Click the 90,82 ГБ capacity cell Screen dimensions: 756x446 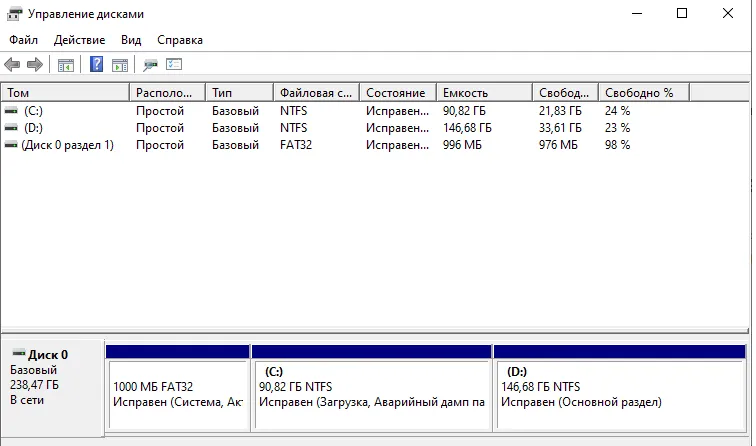464,111
